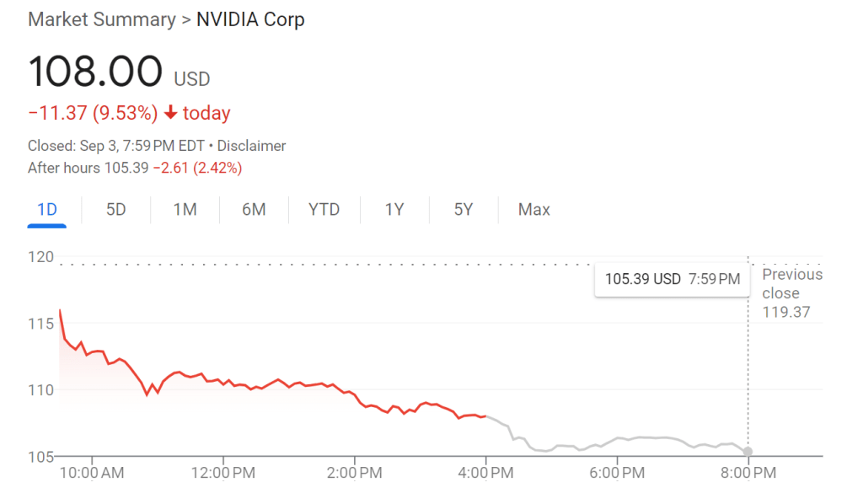Viewport: 863px width, 504px height.
Task: Click the gray end-of-chart data point dot
Action: click(748, 452)
